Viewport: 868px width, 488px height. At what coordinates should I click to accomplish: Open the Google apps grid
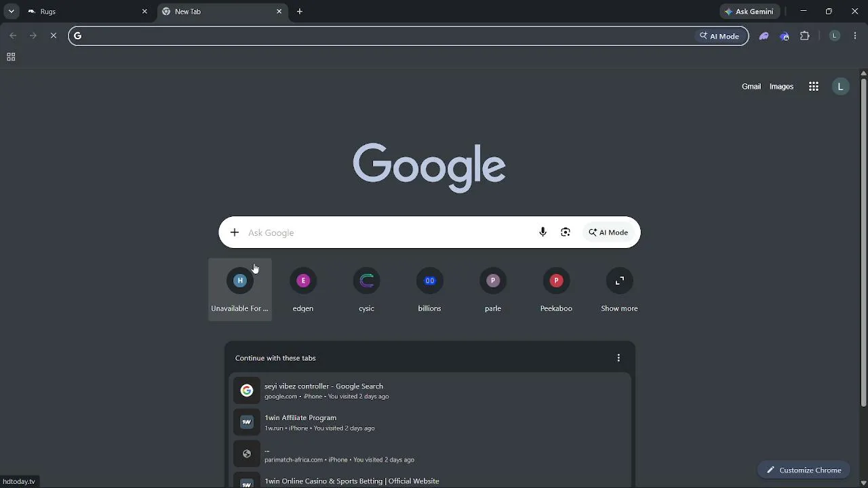(814, 86)
